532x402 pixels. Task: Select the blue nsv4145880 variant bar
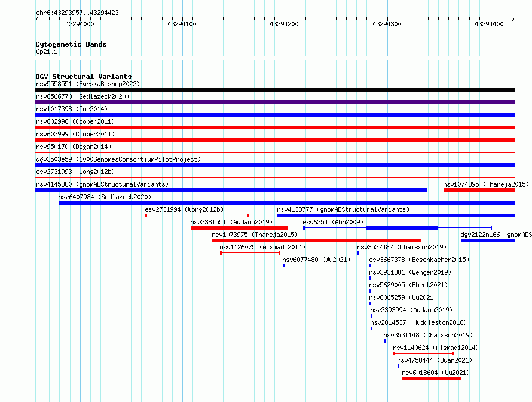231,190
